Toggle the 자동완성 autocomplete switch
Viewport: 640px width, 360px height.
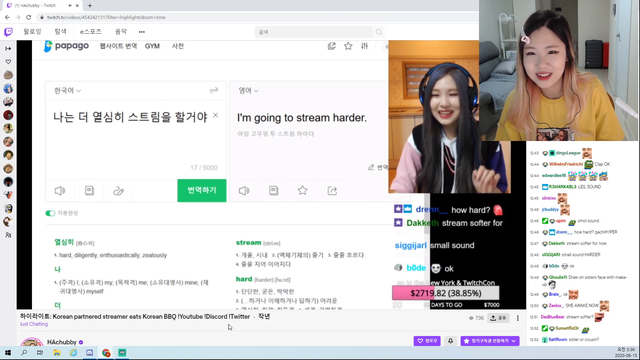click(x=50, y=213)
